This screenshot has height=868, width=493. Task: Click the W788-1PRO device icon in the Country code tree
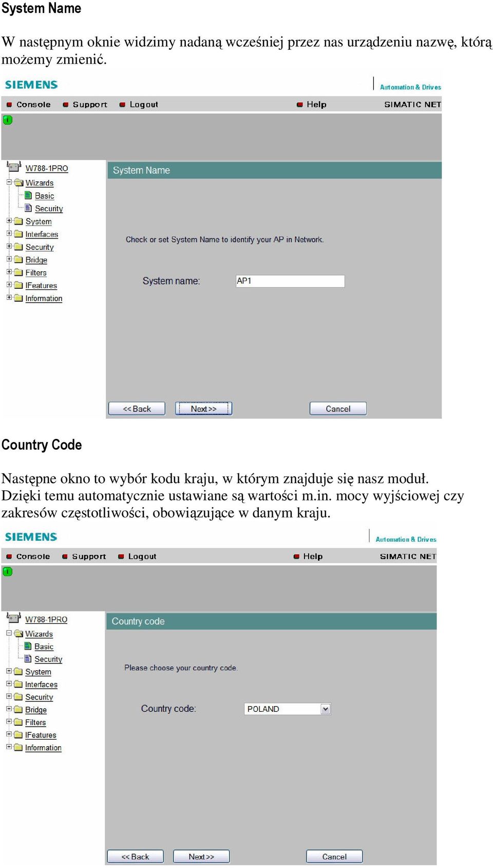click(14, 618)
